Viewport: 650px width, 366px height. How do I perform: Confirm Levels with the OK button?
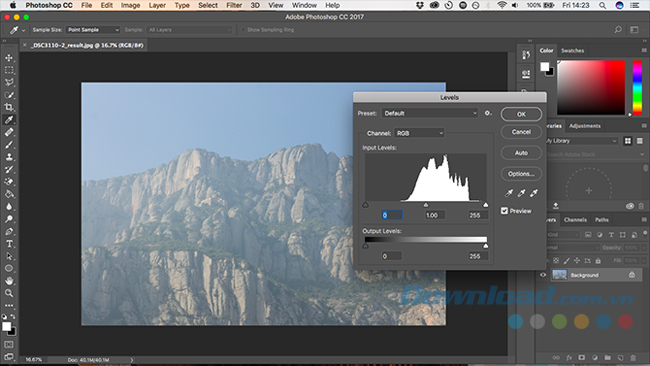pos(521,114)
